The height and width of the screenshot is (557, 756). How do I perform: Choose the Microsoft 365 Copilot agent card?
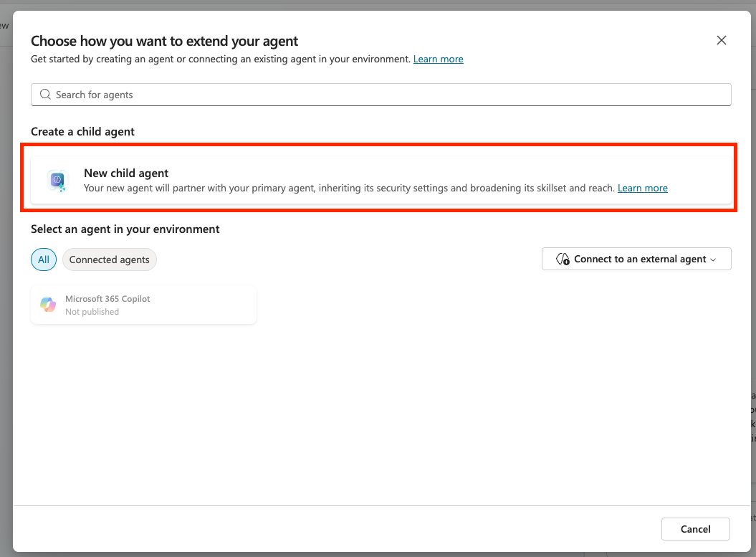[x=143, y=305]
